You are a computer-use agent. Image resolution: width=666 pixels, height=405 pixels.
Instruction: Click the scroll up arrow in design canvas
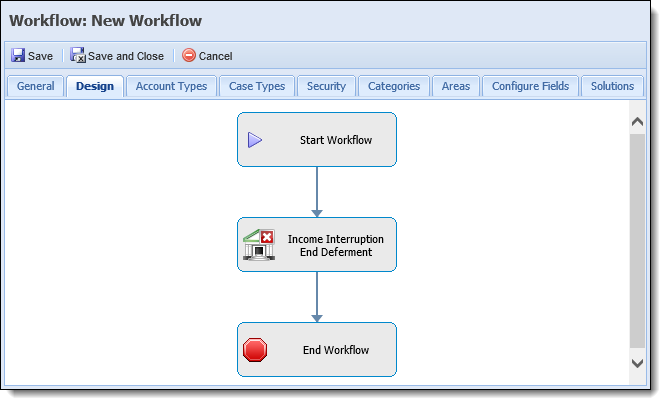(x=637, y=122)
